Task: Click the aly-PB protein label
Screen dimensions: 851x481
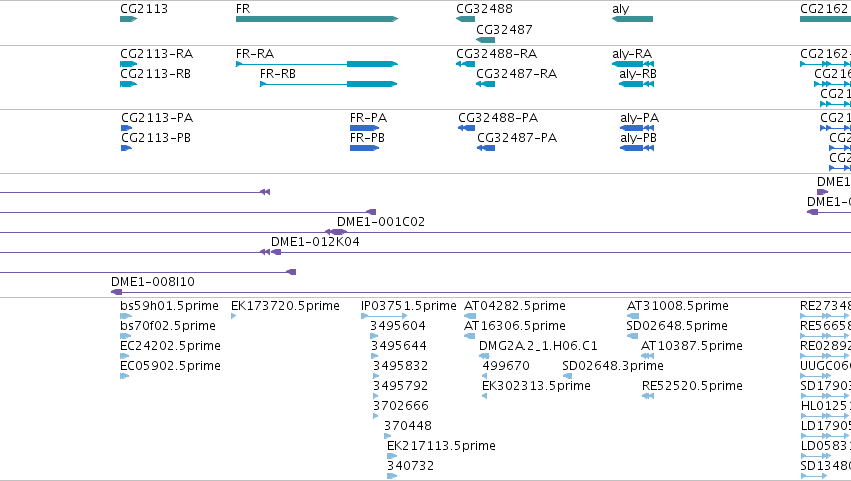Action: [x=638, y=138]
